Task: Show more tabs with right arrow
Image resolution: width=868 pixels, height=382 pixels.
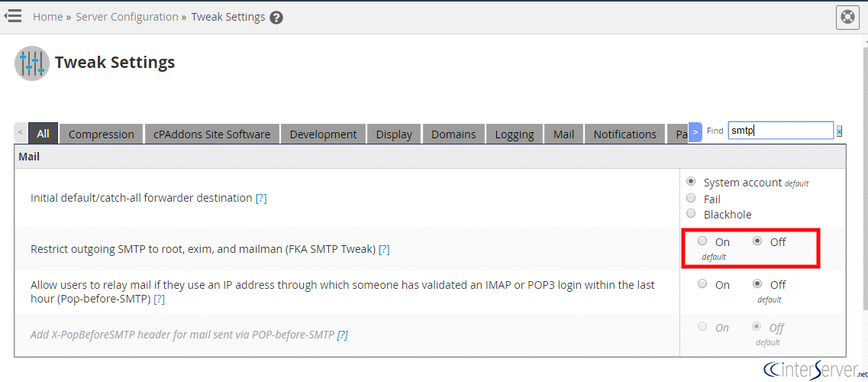Action: click(695, 131)
